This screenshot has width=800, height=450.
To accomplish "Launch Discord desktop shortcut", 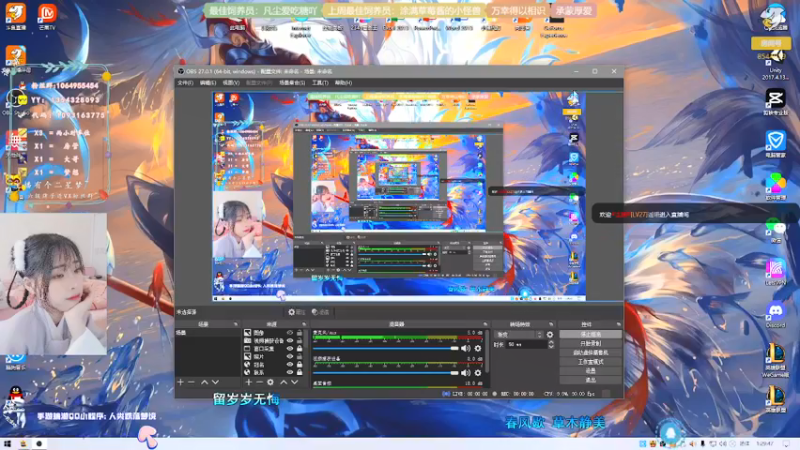I will (x=776, y=314).
